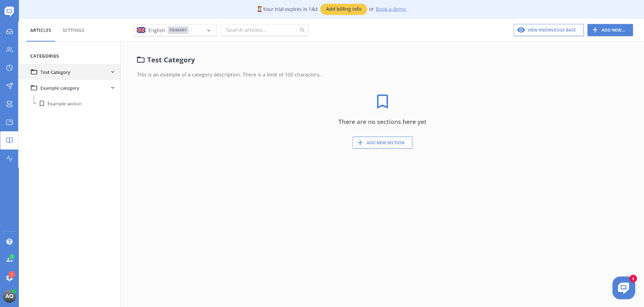Image resolution: width=644 pixels, height=307 pixels.
Task: Open the English language dropdown
Action: click(175, 30)
